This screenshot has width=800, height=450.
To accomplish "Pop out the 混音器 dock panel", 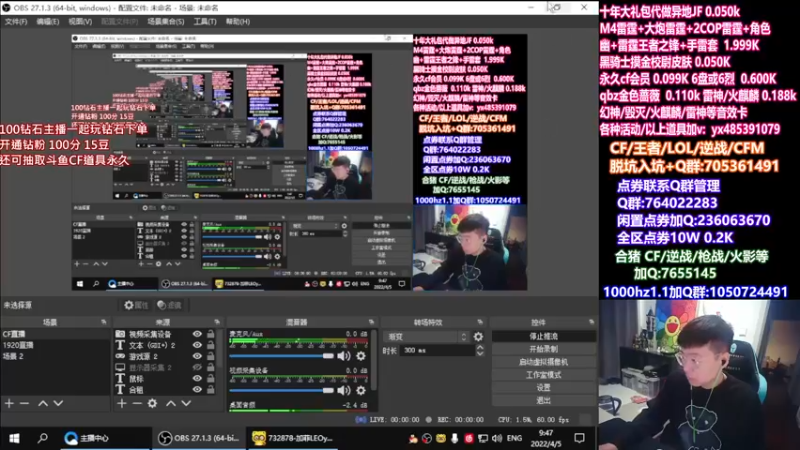I will [x=371, y=322].
